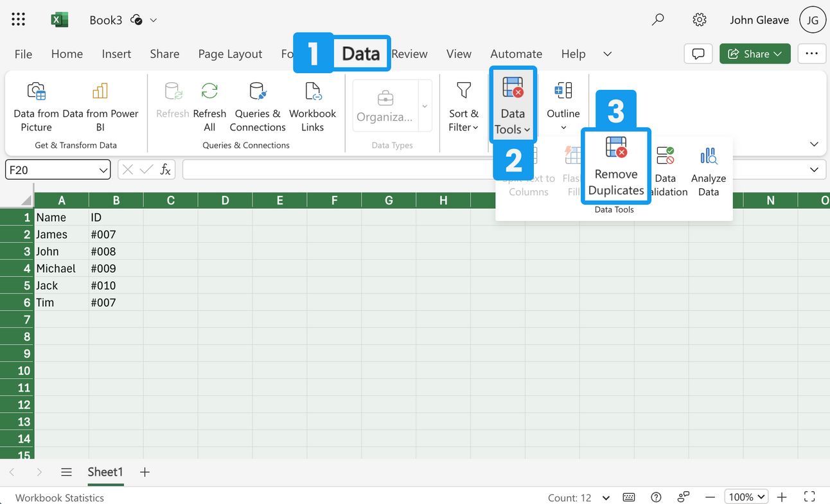Open the Help tab
Viewport: 830px width, 504px height.
(x=573, y=54)
